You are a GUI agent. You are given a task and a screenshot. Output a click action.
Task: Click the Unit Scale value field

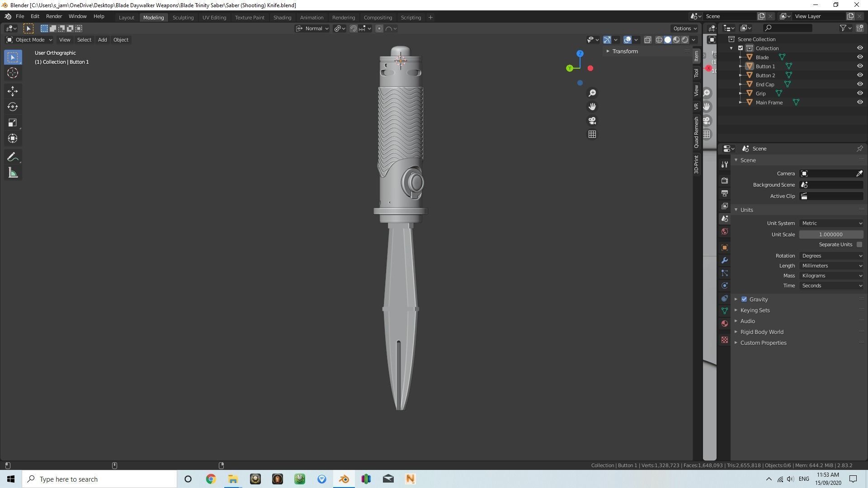(831, 235)
